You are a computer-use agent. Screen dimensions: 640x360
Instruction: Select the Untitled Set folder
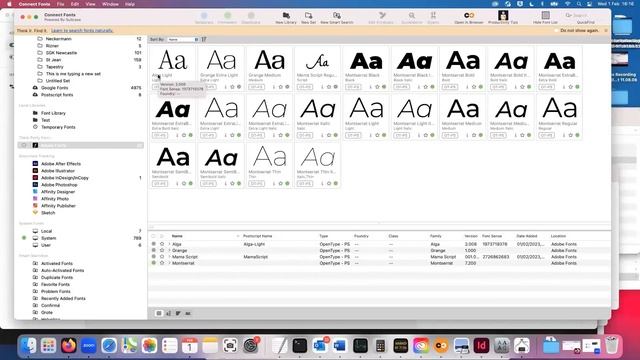pos(58,81)
